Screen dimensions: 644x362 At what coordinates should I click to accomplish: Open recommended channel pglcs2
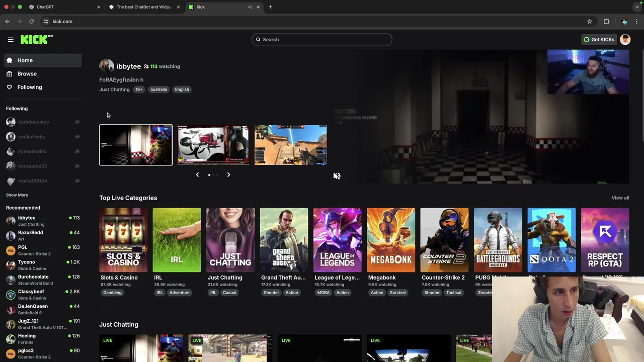42,353
